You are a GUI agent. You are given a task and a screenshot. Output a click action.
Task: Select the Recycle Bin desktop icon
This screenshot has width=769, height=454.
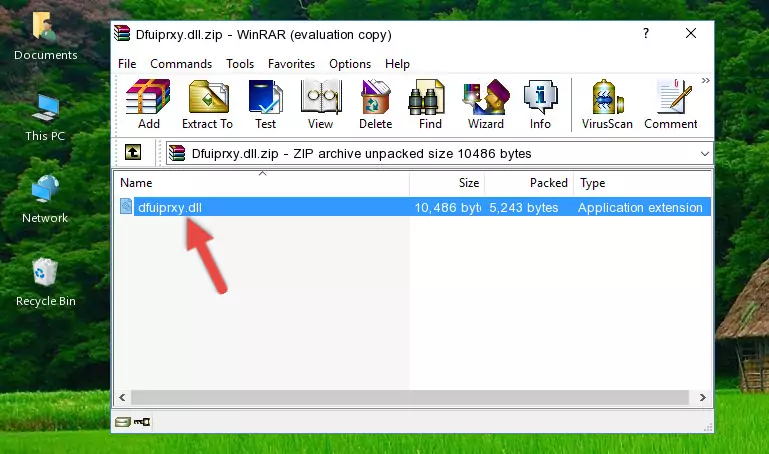coord(46,282)
